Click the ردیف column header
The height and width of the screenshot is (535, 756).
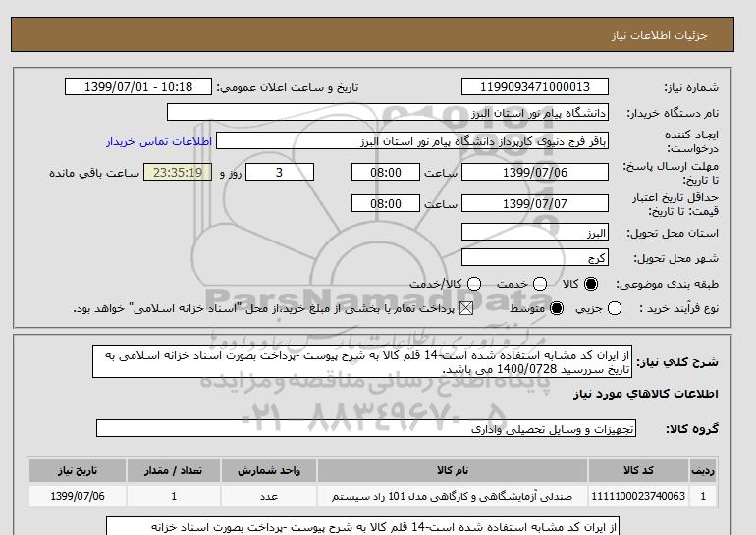pos(703,470)
